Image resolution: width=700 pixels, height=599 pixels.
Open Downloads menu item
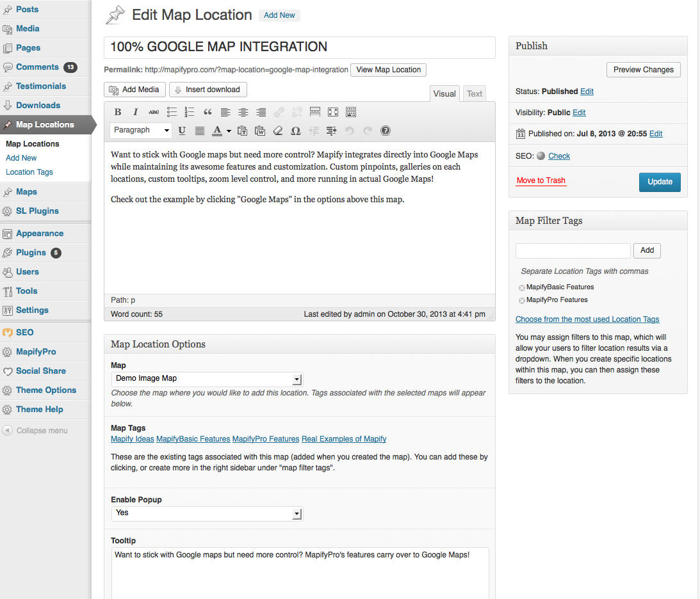[x=38, y=105]
